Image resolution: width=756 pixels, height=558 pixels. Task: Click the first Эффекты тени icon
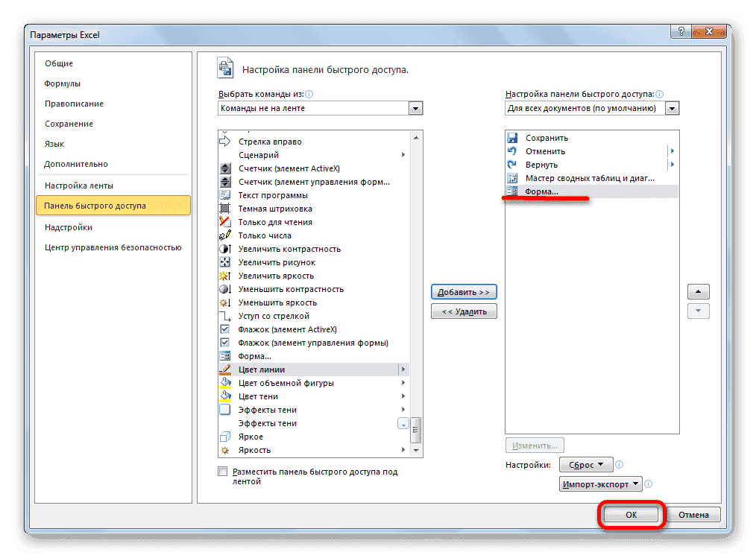tap(224, 410)
